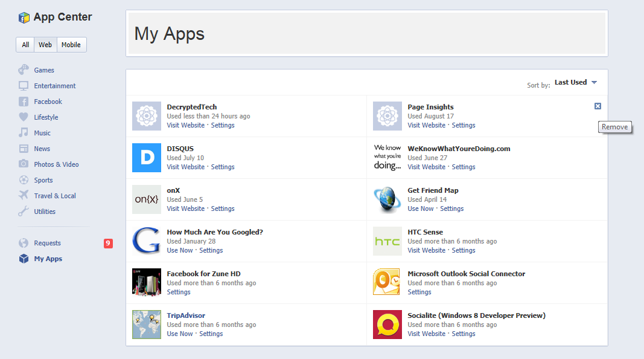Screen dimensions: 644x359
Task: Open the News category label
Action: pyautogui.click(x=42, y=149)
